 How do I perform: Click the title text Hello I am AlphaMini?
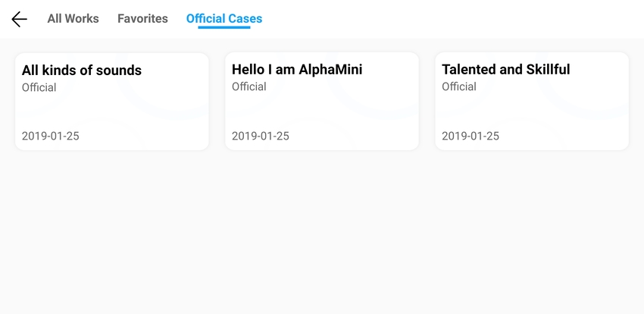click(x=297, y=70)
